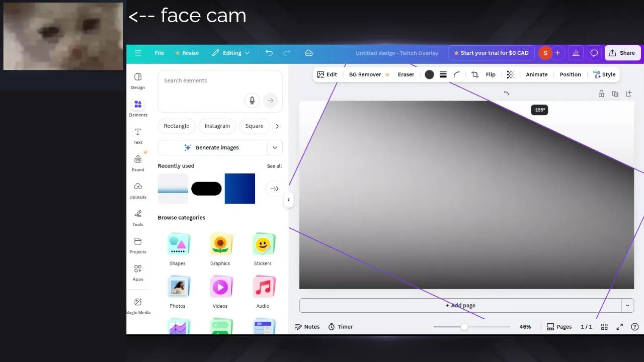Screen dimensions: 644x362
Task: Open the Resize option
Action: pyautogui.click(x=187, y=53)
